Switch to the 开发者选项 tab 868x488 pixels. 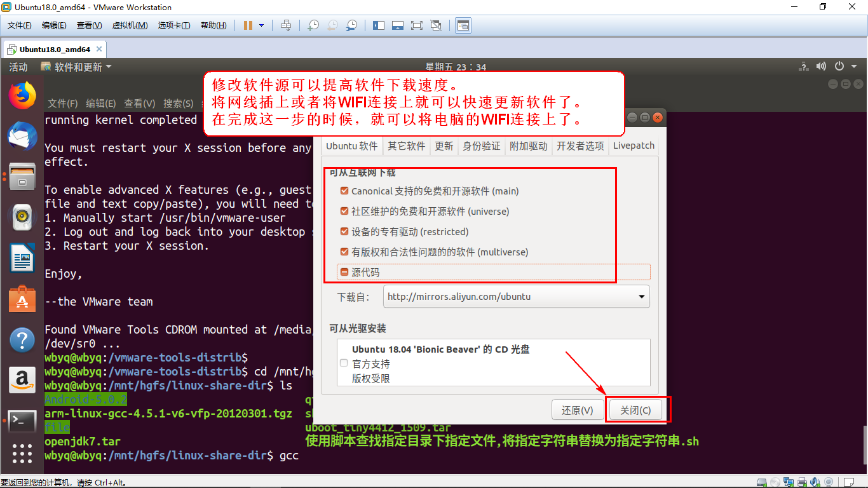pyautogui.click(x=580, y=146)
